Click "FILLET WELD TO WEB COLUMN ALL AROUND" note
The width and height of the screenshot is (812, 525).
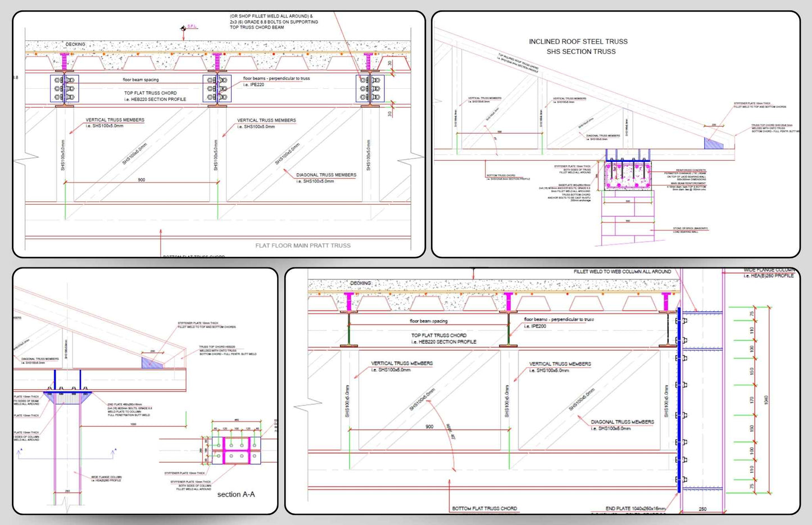click(622, 271)
